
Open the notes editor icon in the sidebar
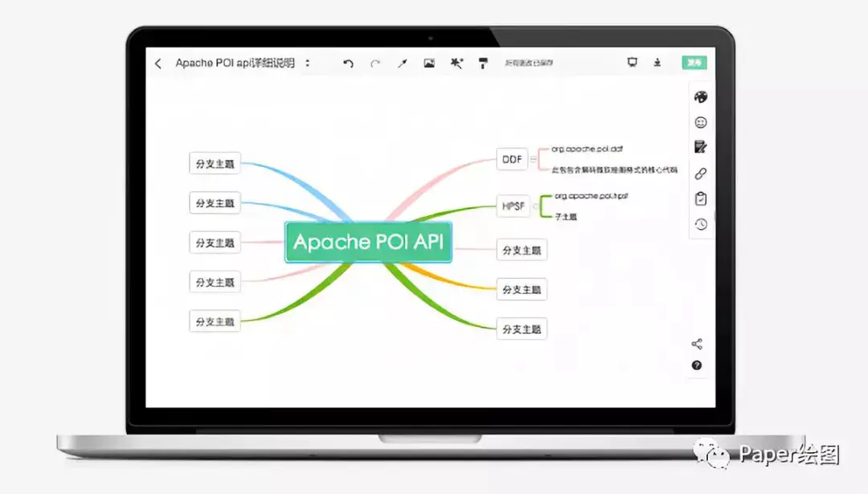pyautogui.click(x=700, y=147)
